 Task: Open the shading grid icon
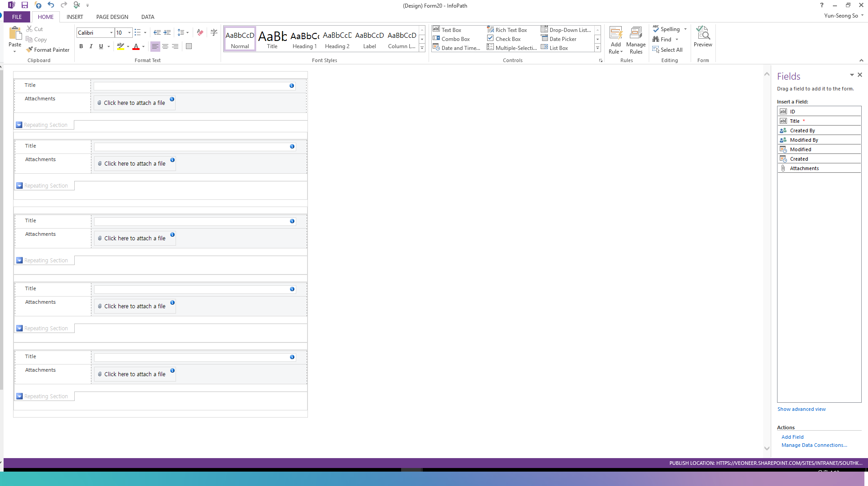(189, 46)
